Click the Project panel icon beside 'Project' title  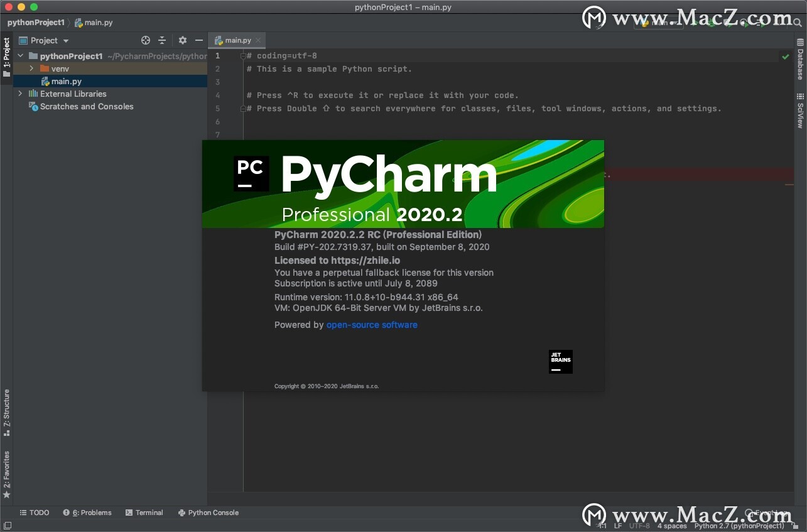[x=23, y=40]
